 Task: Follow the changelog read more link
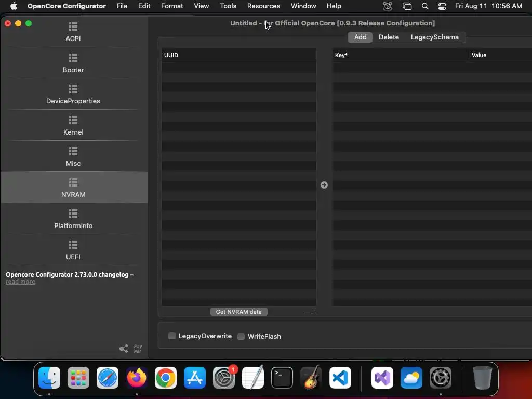20,282
